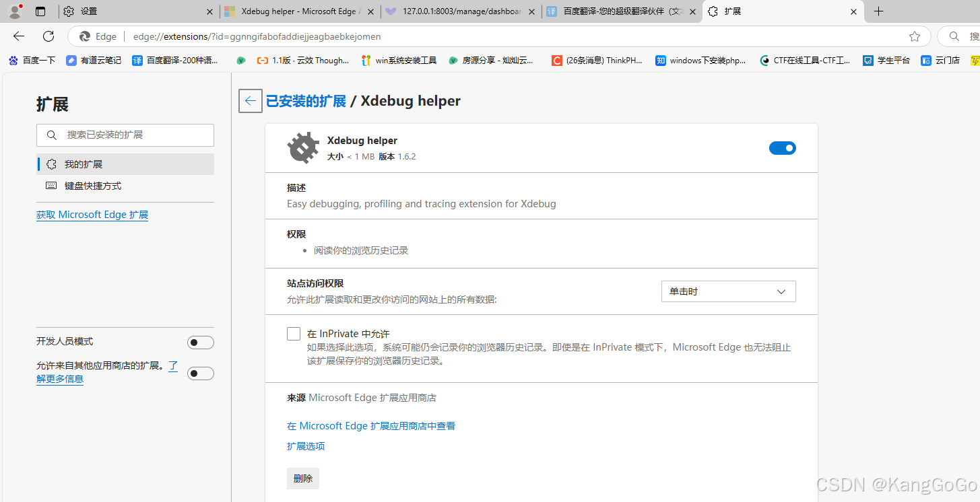The image size is (980, 502).
Task: Click the back arrow to installed extensions
Action: (x=251, y=101)
